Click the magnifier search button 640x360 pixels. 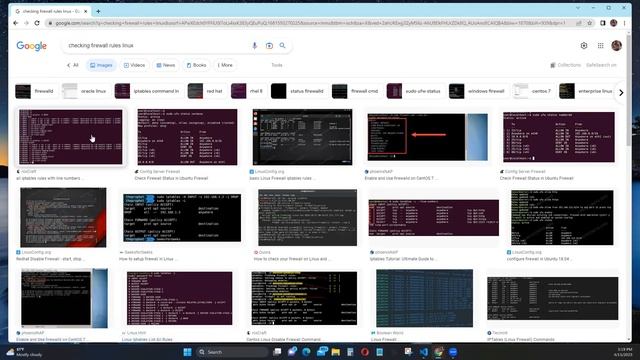coord(282,45)
